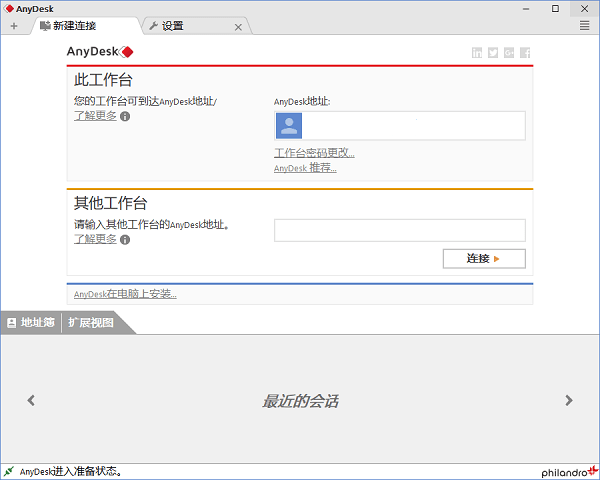Click the remote AnyDesk address input field
Screen dimensions: 600x480
pos(400,230)
